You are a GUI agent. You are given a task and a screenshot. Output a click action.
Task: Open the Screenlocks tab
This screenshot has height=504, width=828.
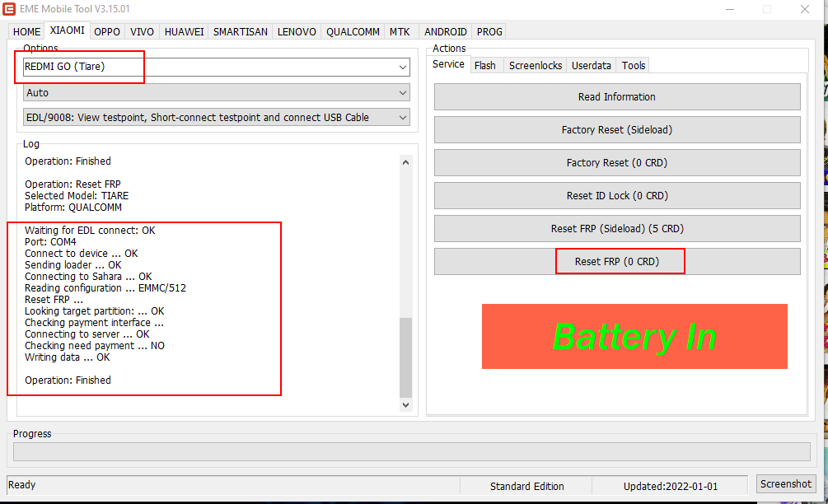pyautogui.click(x=536, y=65)
